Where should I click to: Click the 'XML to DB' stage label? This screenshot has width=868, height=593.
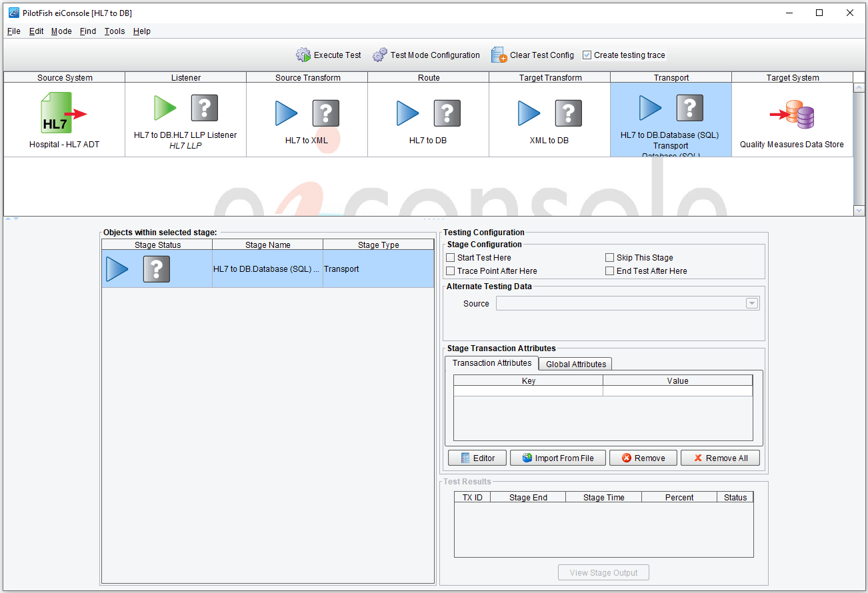click(549, 141)
